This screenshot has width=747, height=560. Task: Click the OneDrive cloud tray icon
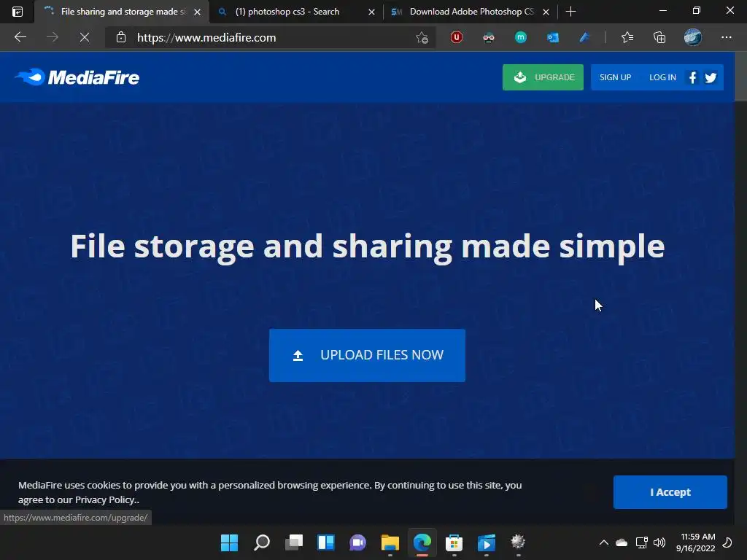pos(622,542)
